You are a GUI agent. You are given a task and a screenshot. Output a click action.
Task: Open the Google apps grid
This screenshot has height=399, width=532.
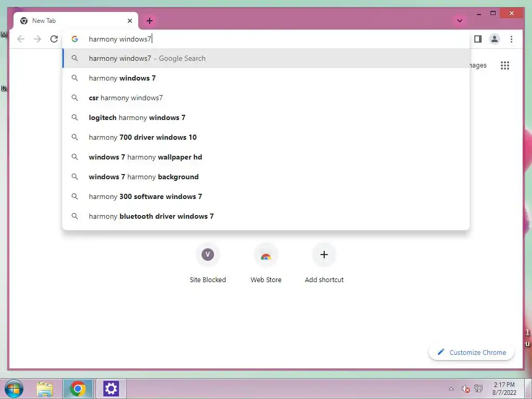[x=505, y=65]
